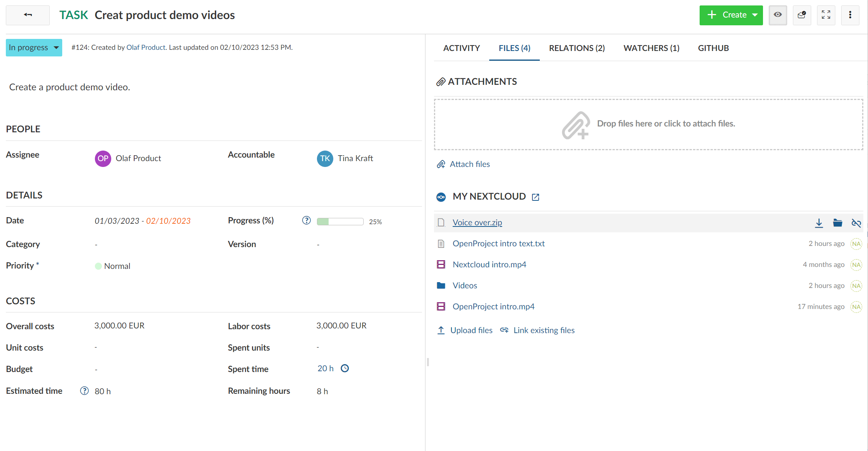
Task: Click the paperclip attach files icon
Action: (x=441, y=164)
